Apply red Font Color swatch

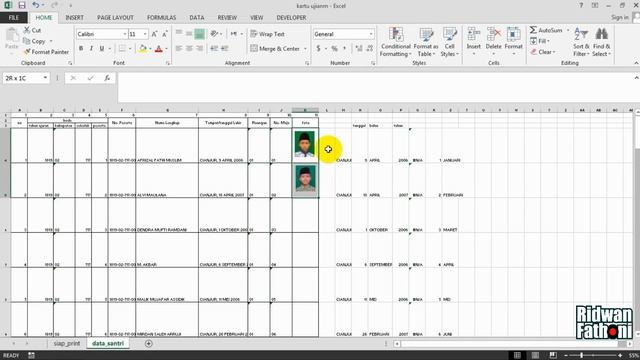pos(159,49)
